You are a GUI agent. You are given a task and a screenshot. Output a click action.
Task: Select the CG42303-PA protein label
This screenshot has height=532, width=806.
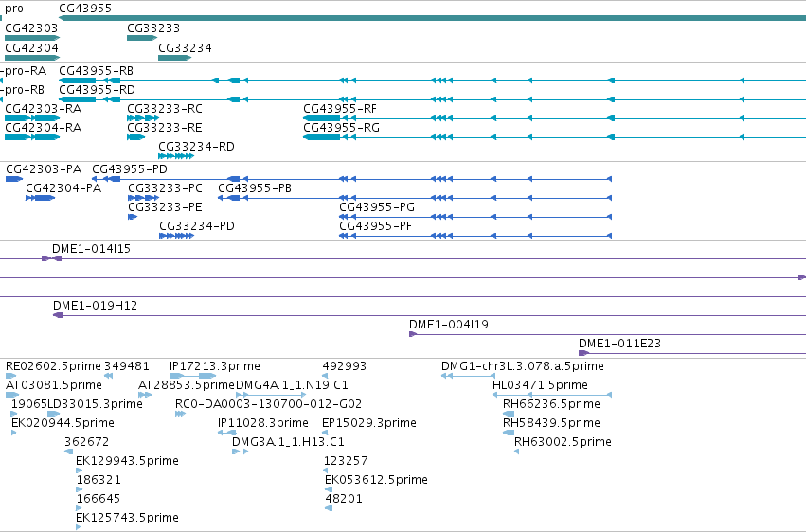(44, 168)
